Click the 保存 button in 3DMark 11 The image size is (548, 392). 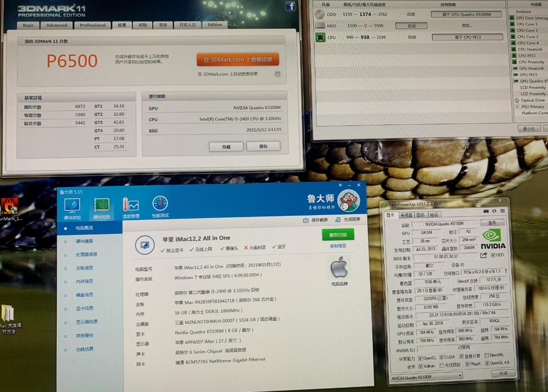[263, 146]
